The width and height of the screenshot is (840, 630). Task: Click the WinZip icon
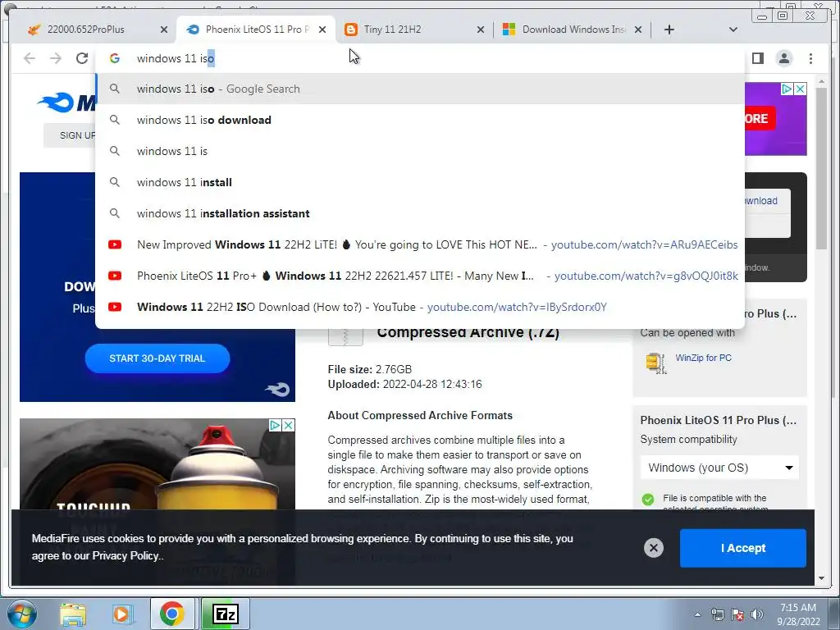coord(655,363)
